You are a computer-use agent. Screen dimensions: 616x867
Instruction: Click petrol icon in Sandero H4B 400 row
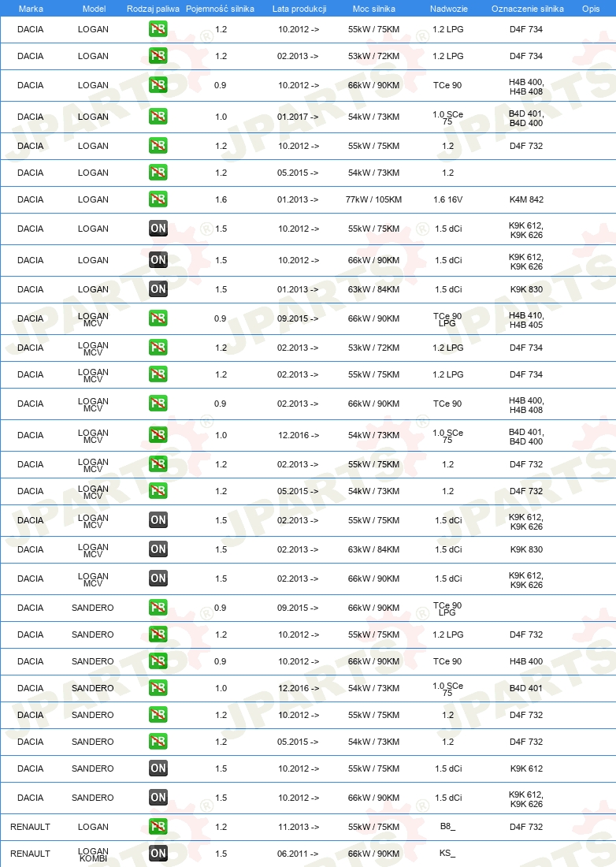tap(158, 661)
